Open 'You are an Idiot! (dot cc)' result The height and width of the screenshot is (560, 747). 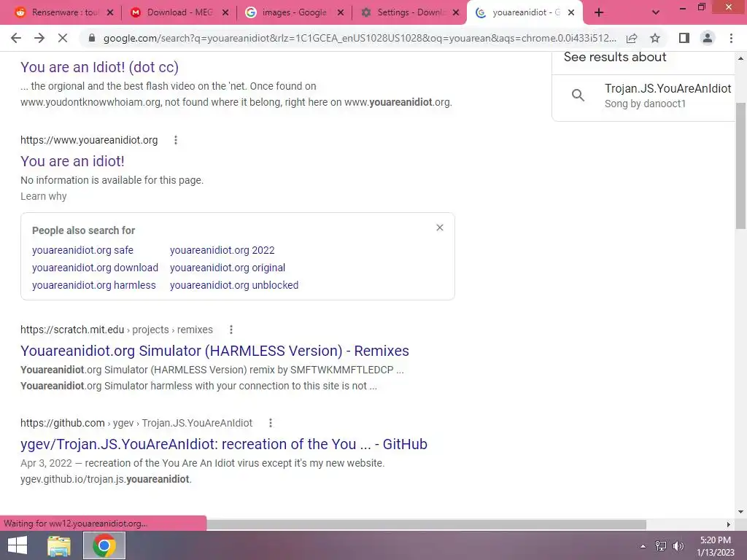click(99, 67)
